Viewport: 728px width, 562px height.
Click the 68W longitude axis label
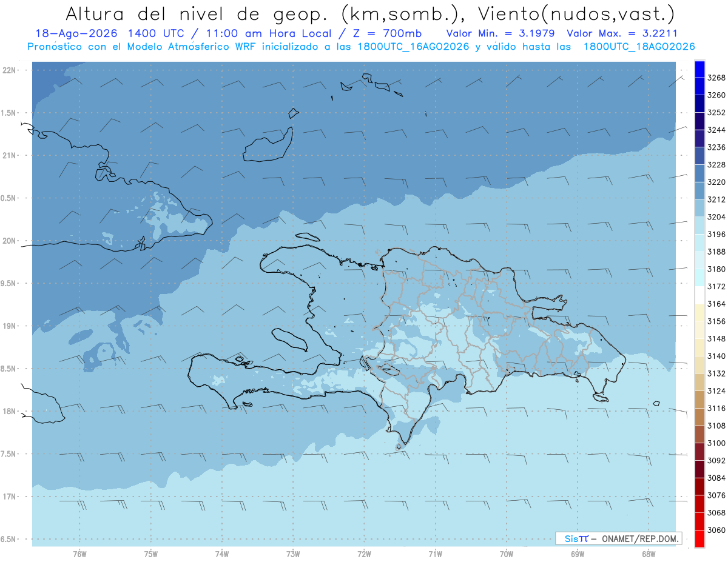[649, 554]
